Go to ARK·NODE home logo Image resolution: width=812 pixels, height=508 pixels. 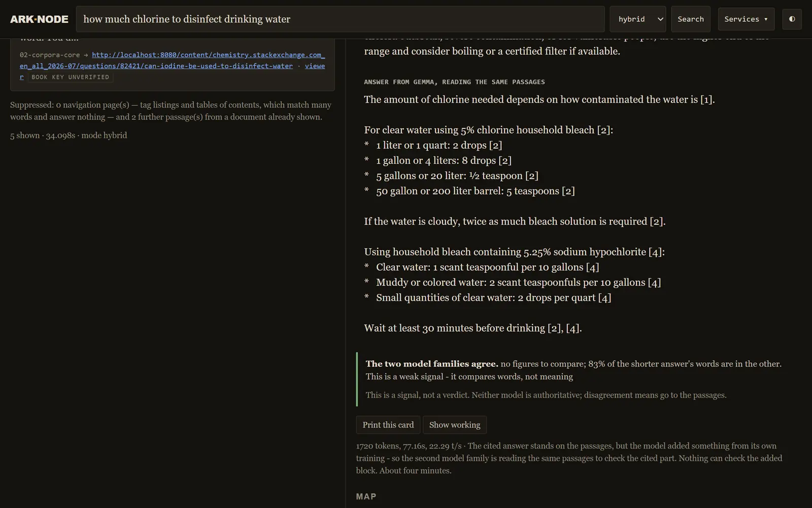39,19
